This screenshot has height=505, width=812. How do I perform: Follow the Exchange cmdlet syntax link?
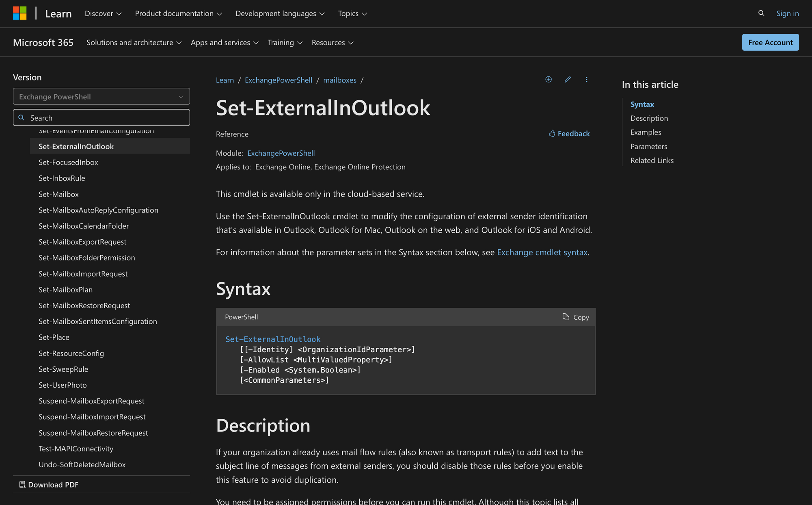click(542, 252)
